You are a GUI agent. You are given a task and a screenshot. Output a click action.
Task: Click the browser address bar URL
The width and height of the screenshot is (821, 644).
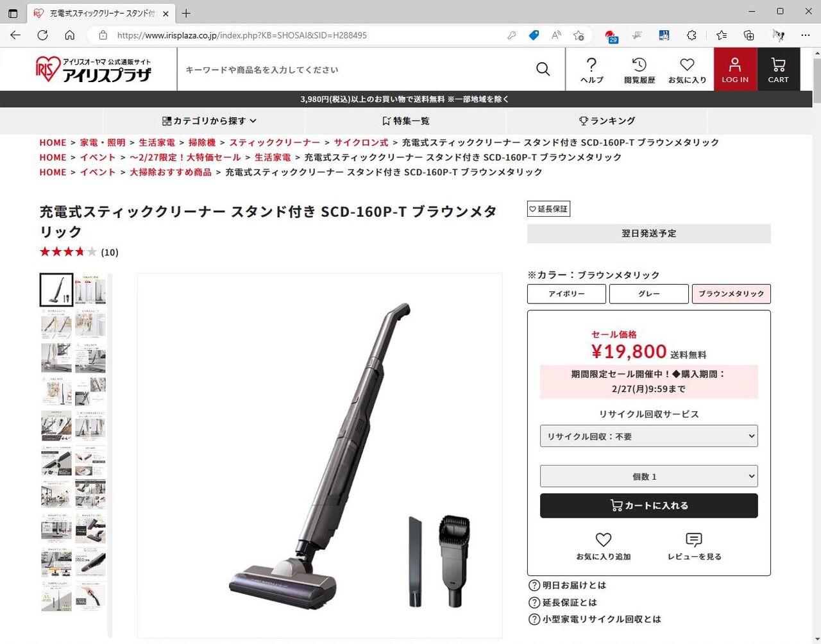point(242,35)
